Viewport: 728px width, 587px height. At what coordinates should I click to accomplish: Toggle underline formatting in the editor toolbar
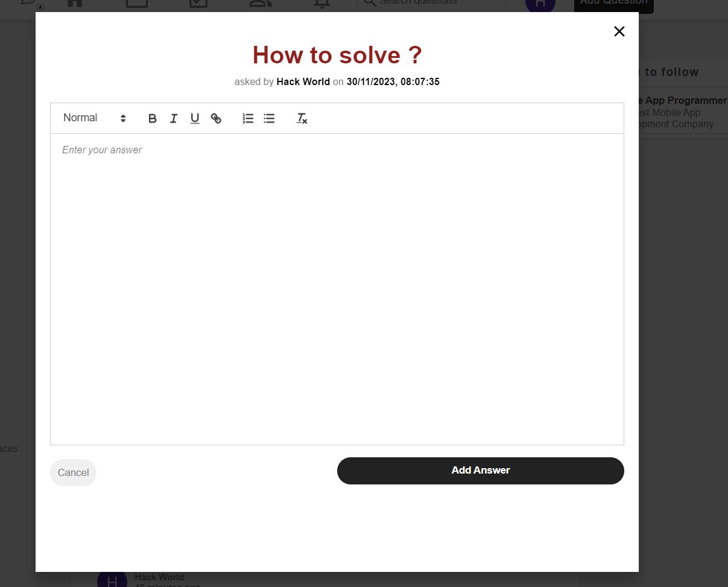coord(195,118)
